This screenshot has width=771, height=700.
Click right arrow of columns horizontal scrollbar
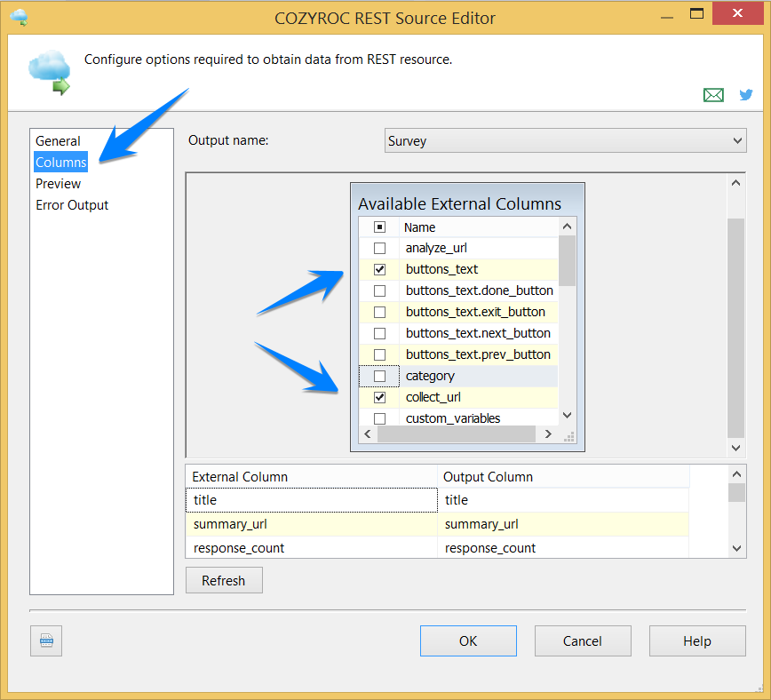pos(548,434)
